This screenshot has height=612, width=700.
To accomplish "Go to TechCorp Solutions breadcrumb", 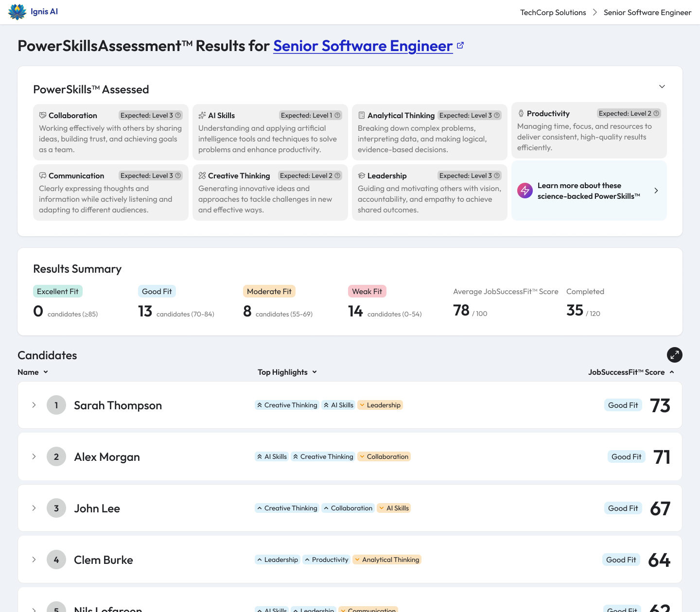I will pyautogui.click(x=553, y=12).
